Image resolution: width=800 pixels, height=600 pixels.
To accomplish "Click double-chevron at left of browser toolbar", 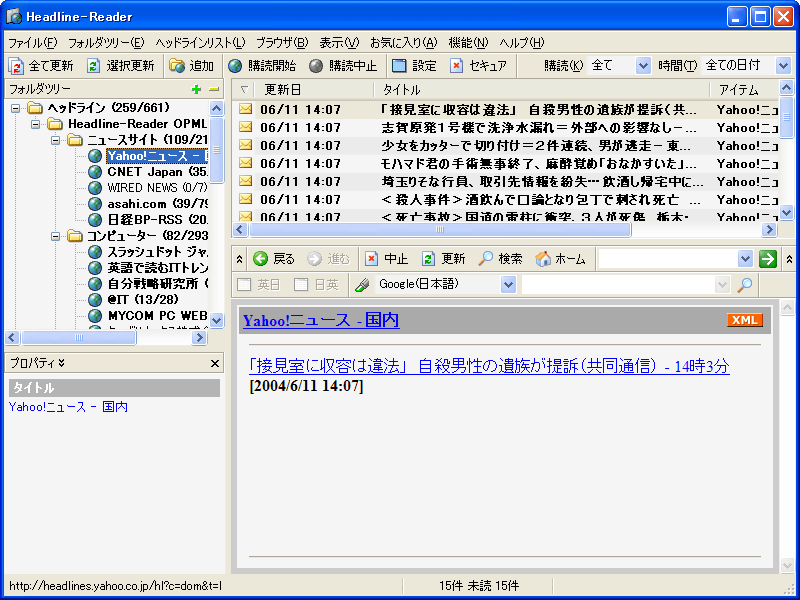I will 239,259.
